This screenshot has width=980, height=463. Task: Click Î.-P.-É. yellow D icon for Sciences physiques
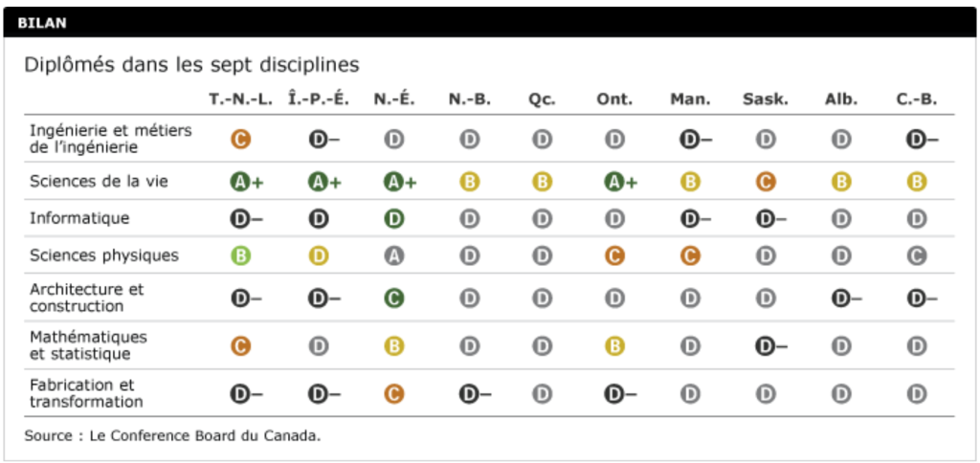pyautogui.click(x=319, y=256)
